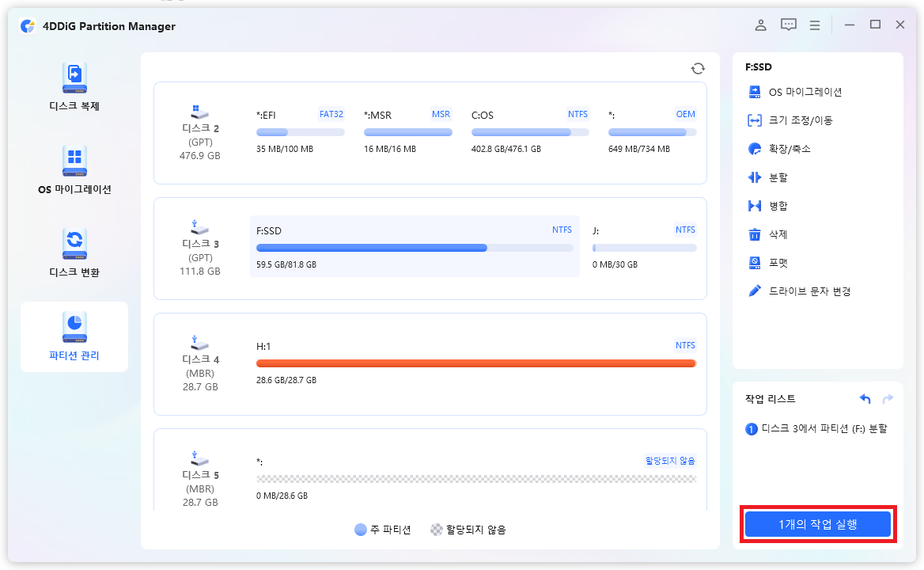Open the OS 마이그레이션 tool from the sidebar
Image resolution: width=924 pixels, height=570 pixels.
(74, 169)
